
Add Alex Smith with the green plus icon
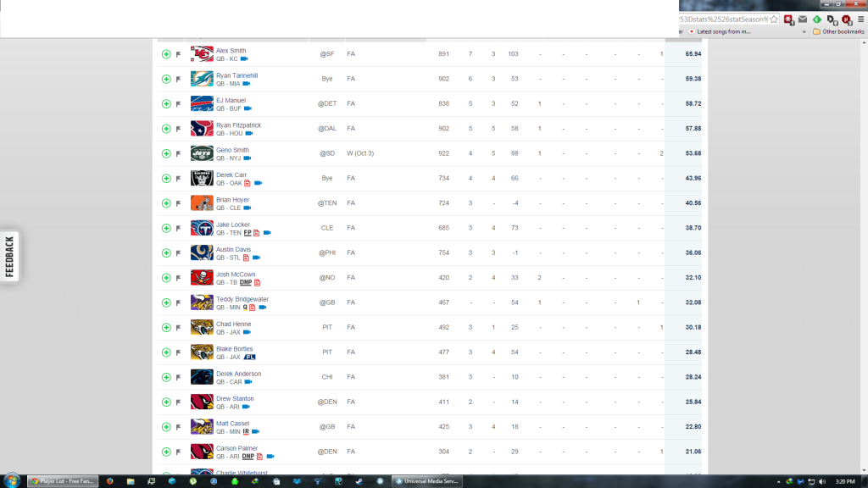(x=166, y=54)
